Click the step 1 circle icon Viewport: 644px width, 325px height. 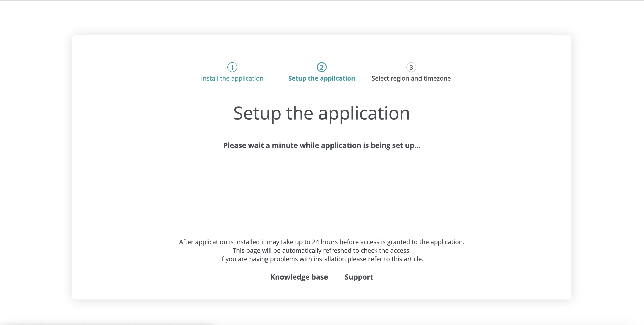tap(232, 67)
